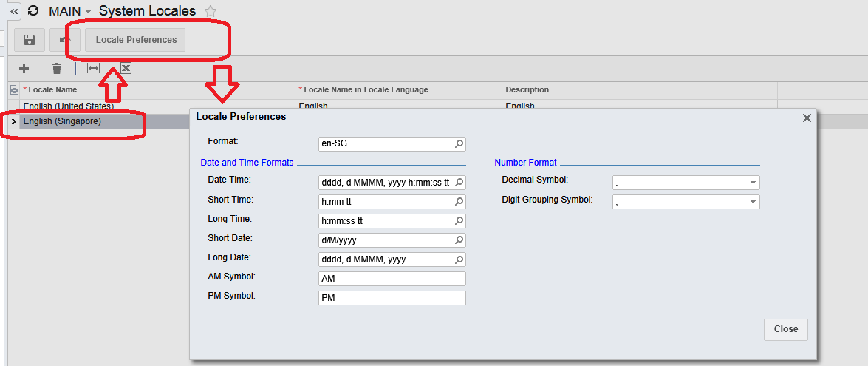
Task: Open the Short Date format lookup
Action: tap(459, 240)
